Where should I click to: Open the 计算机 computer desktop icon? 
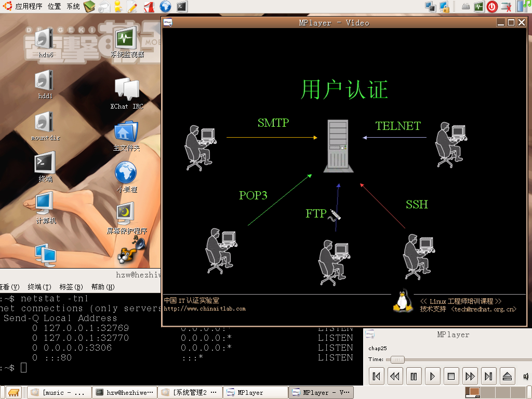coord(45,208)
